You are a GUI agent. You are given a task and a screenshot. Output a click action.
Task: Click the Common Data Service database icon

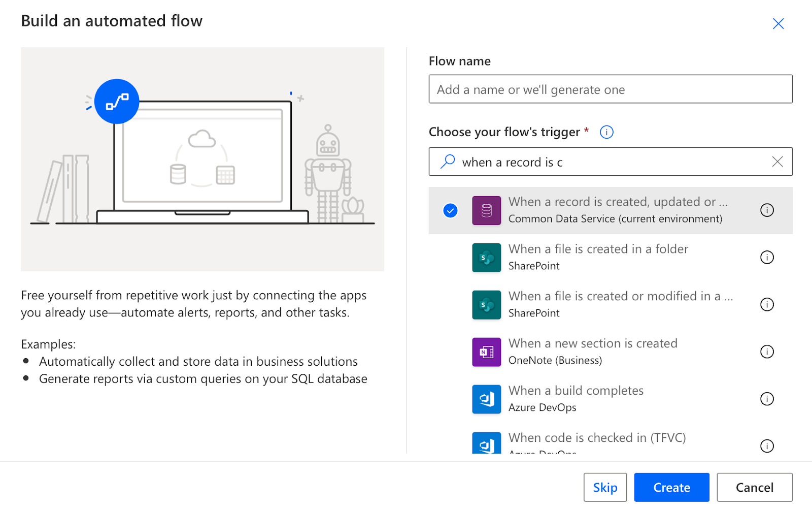[x=486, y=210]
